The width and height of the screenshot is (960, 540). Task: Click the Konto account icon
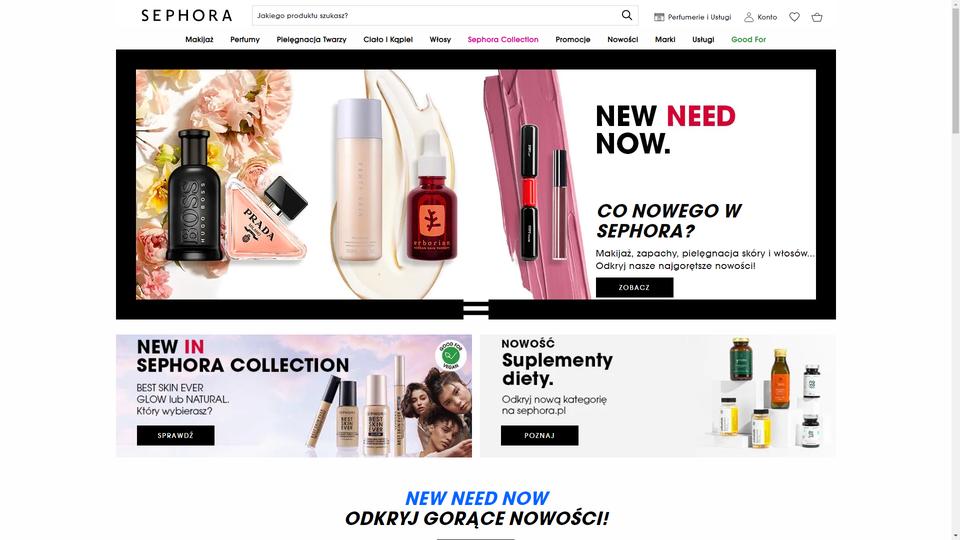(748, 17)
